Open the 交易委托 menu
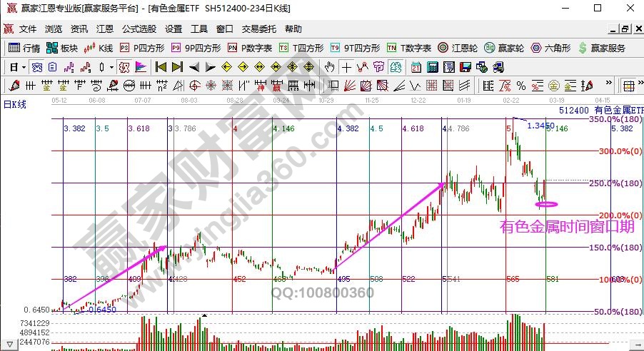This screenshot has width=644, height=351. point(258,29)
